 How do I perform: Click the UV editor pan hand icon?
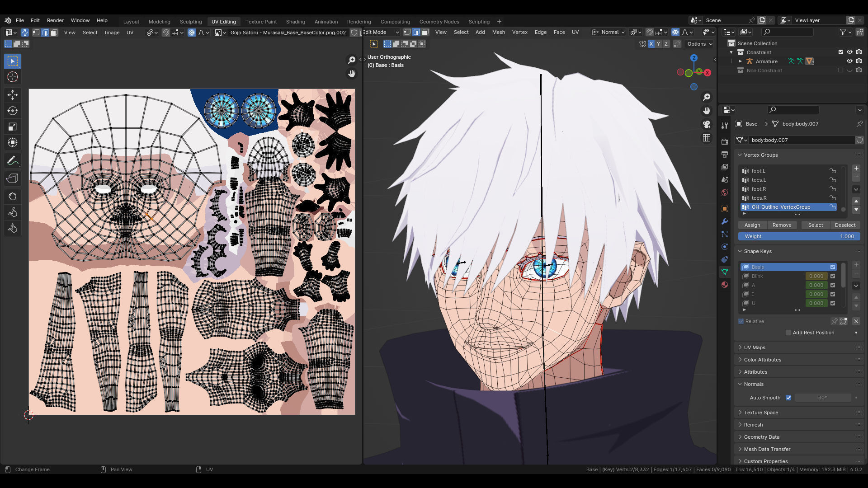click(x=352, y=74)
